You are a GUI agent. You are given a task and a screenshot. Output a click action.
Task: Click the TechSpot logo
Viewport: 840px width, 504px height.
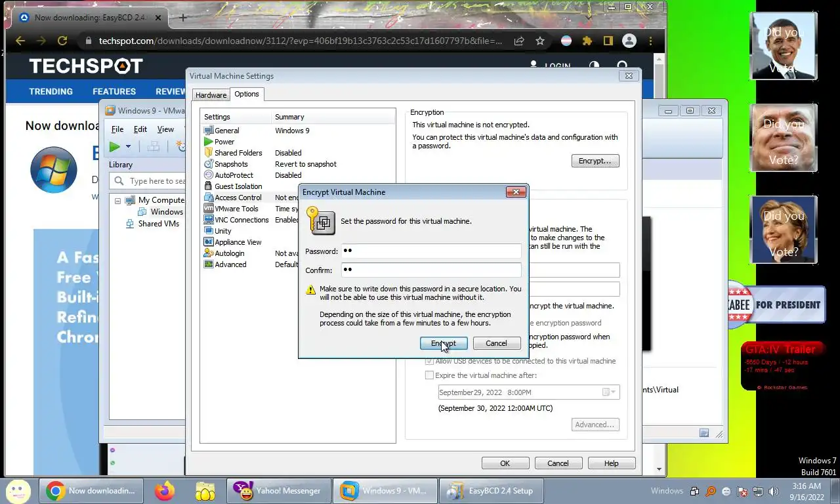click(x=86, y=66)
